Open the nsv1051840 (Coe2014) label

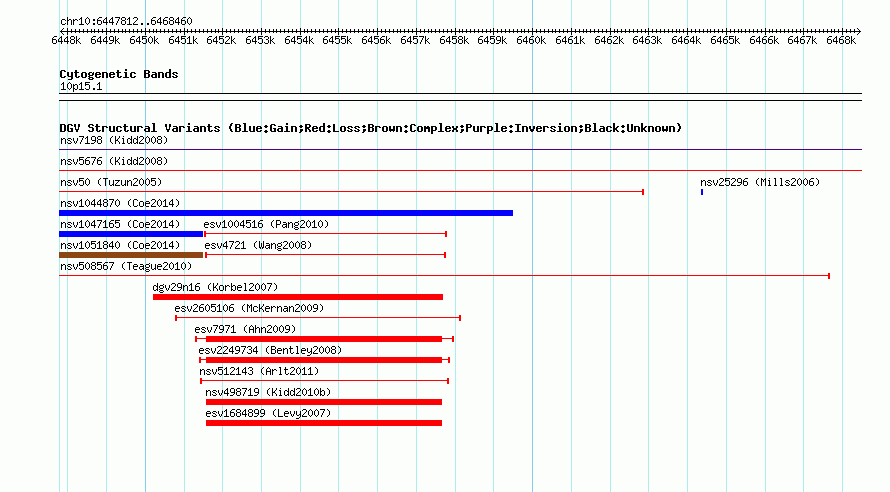tap(120, 245)
